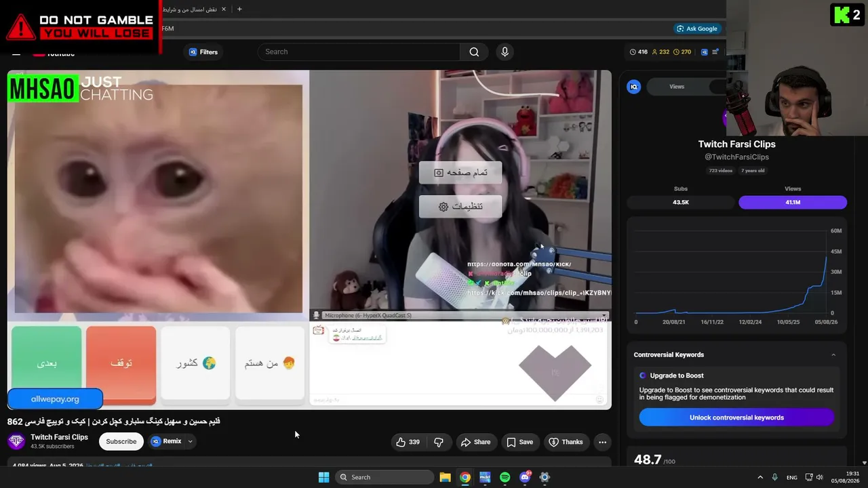Viewport: 868px width, 488px height.
Task: Click the Windows taskbar search box
Action: point(384,477)
